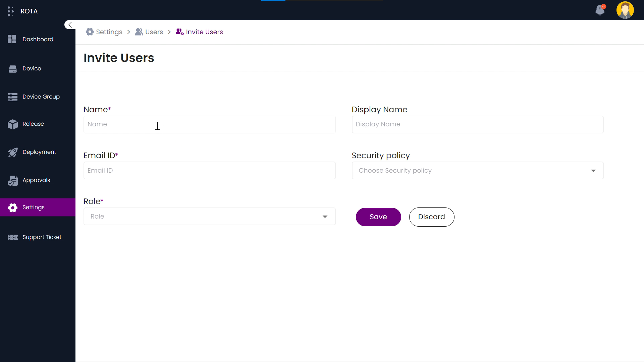Click the Deployment sidebar icon
644x362 pixels.
click(12, 152)
